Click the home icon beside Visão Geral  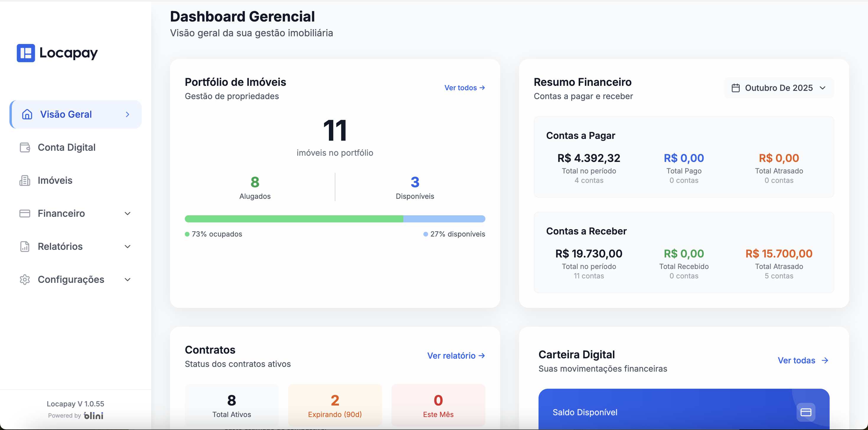pos(27,114)
